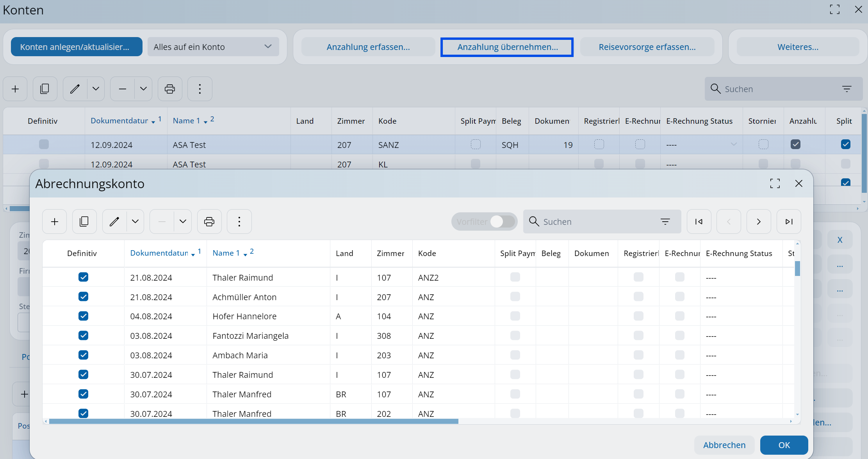Expand the dropdown arrow next to the edit pencil
This screenshot has width=868, height=459.
click(x=135, y=222)
